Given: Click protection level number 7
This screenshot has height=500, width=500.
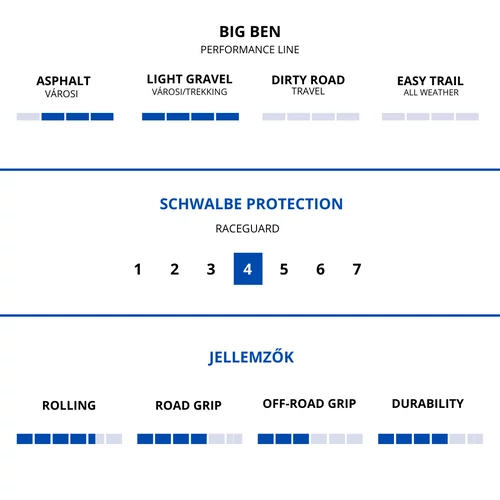Looking at the screenshot, I should pyautogui.click(x=357, y=269).
